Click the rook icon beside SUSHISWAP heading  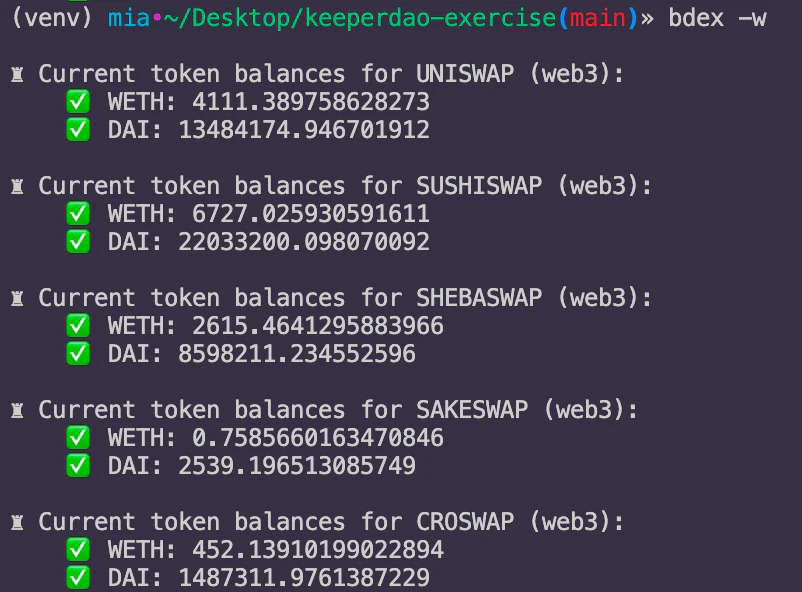click(x=17, y=187)
